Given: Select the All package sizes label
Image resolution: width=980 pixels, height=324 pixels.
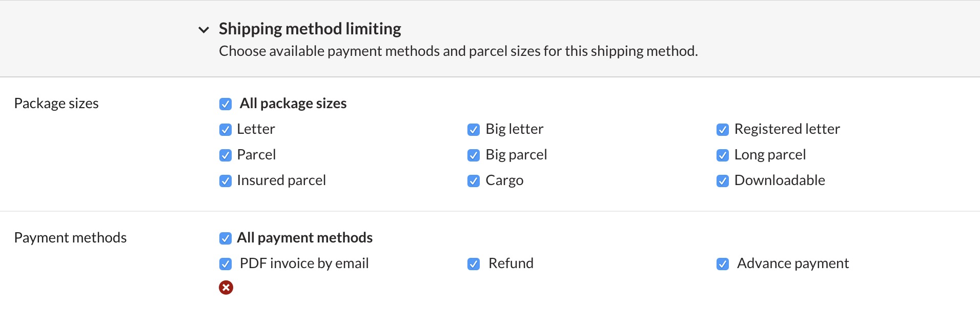Looking at the screenshot, I should (x=293, y=104).
